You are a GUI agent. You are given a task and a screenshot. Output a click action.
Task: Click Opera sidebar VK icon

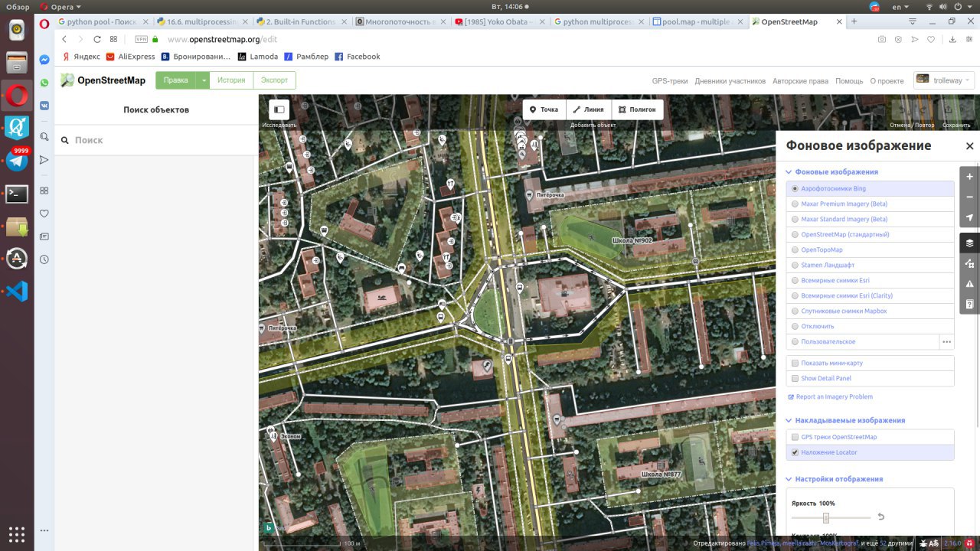click(x=44, y=106)
